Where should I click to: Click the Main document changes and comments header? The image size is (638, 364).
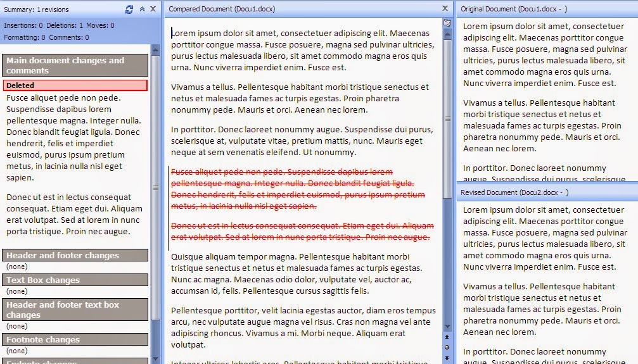[x=75, y=65]
